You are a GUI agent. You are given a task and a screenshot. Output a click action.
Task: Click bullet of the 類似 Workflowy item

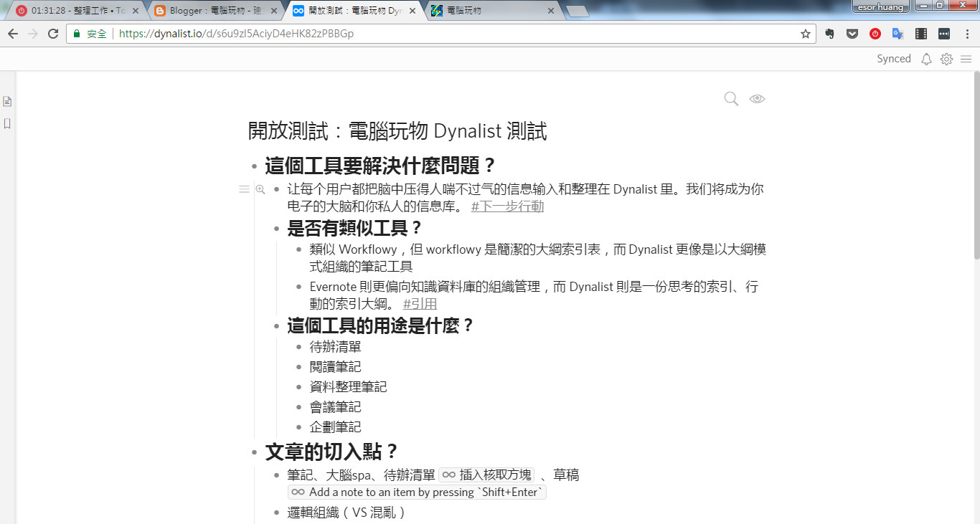click(299, 249)
